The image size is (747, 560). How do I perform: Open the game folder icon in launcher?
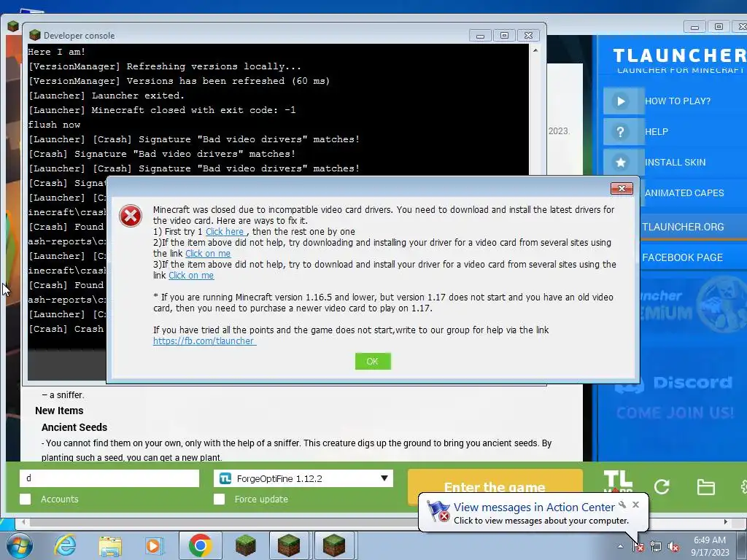705,487
